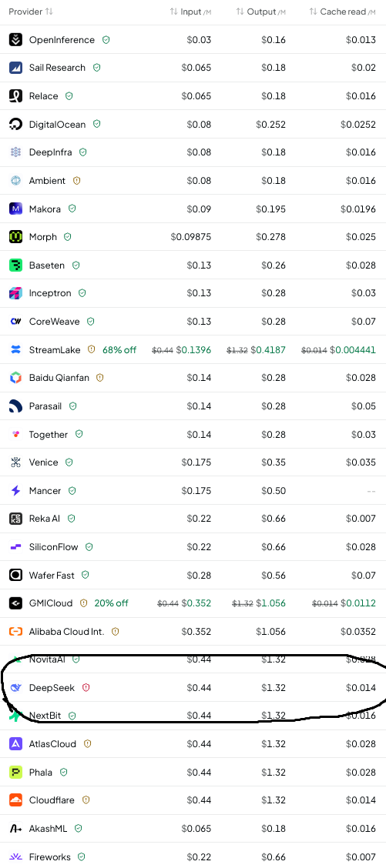Open the Sail Research provider link
The image size is (386, 868).
[57, 68]
